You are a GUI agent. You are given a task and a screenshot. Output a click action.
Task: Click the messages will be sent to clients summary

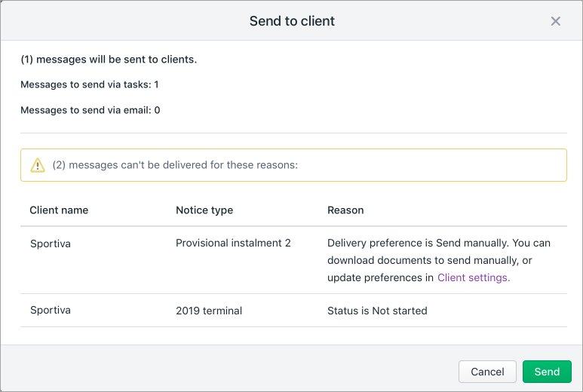point(109,59)
